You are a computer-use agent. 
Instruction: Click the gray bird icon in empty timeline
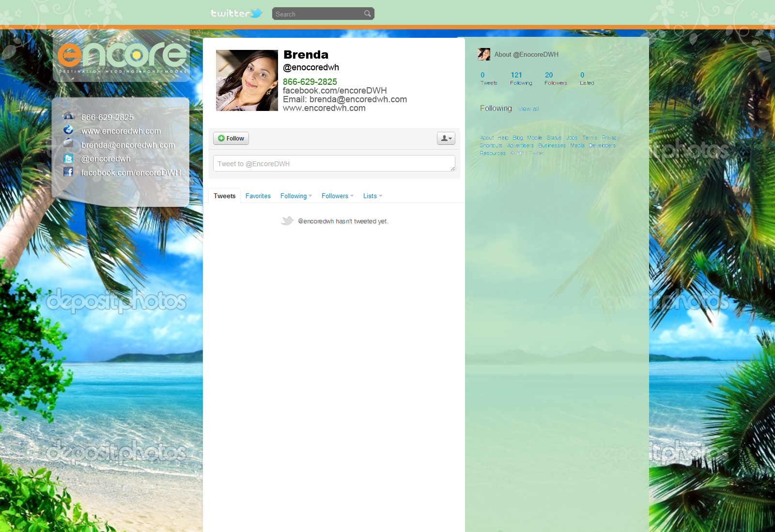coord(287,221)
